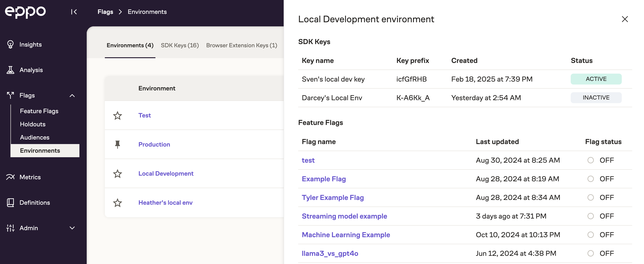The image size is (644, 264).
Task: Switch to Browser Extension Keys tab
Action: click(241, 45)
